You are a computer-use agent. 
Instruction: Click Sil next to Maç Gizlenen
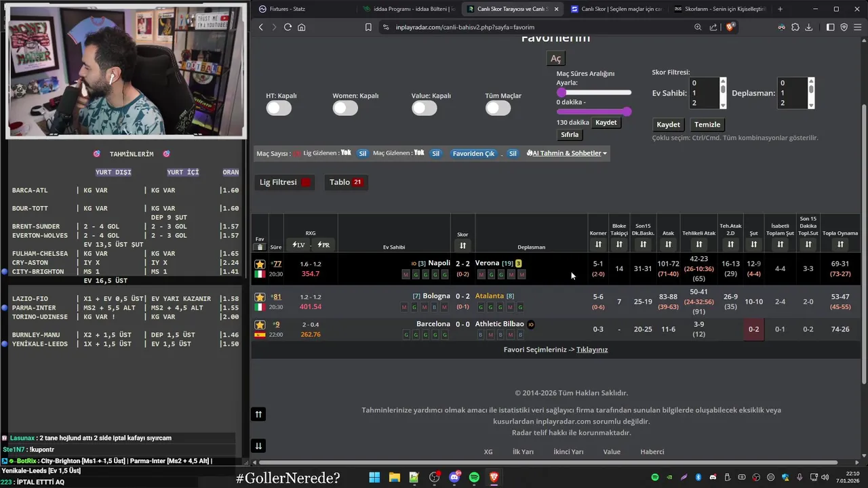[x=435, y=153]
